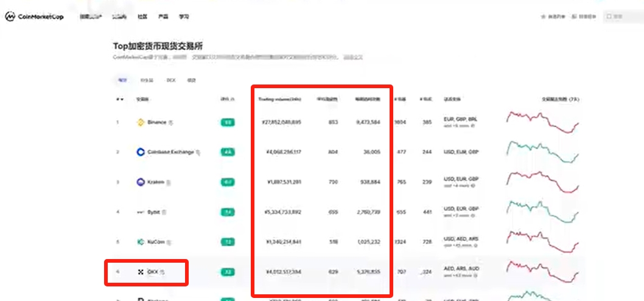644x301 pixels.
Task: Click the info icon under Binance's EUR, GBP, BRL
Action: [473, 126]
